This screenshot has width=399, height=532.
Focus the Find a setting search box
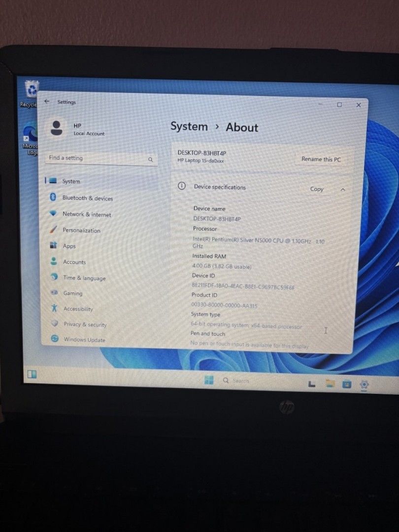click(x=101, y=159)
